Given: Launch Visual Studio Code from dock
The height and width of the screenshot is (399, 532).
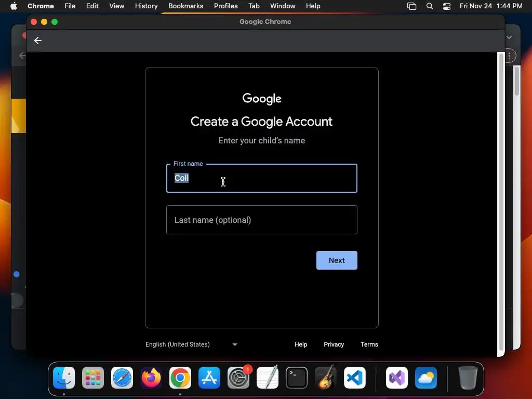Looking at the screenshot, I should click(355, 378).
